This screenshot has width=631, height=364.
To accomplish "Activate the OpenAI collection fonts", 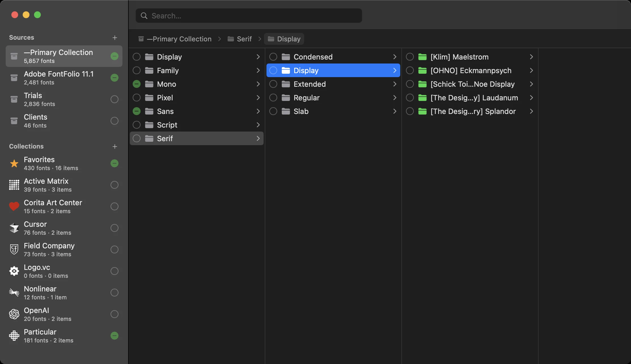I will [115, 314].
